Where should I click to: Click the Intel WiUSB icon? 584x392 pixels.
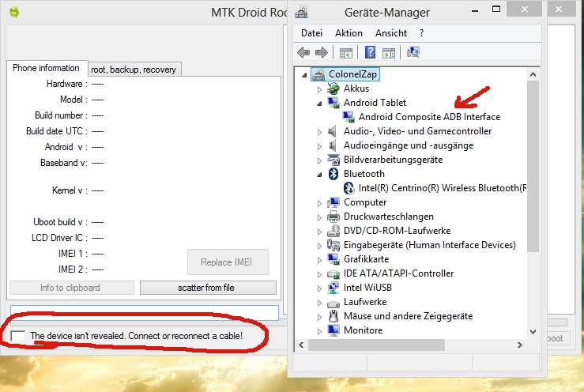click(x=333, y=288)
